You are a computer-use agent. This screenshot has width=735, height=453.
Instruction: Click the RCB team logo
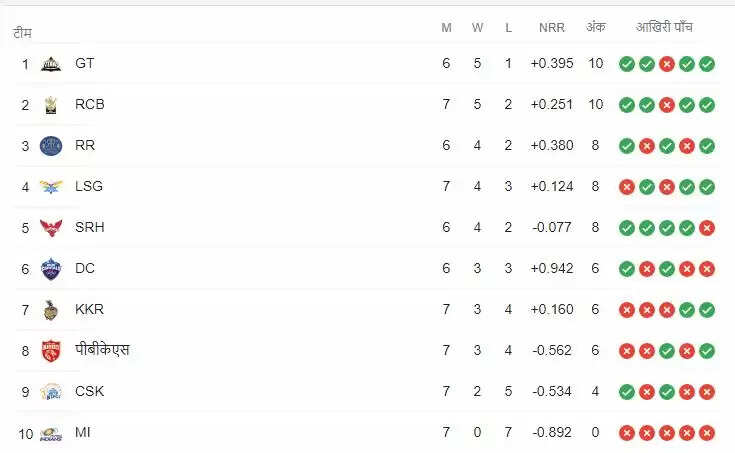point(51,104)
